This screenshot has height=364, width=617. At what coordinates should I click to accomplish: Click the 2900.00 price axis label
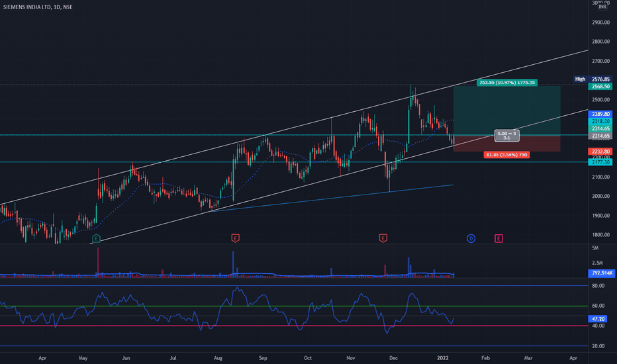[600, 23]
